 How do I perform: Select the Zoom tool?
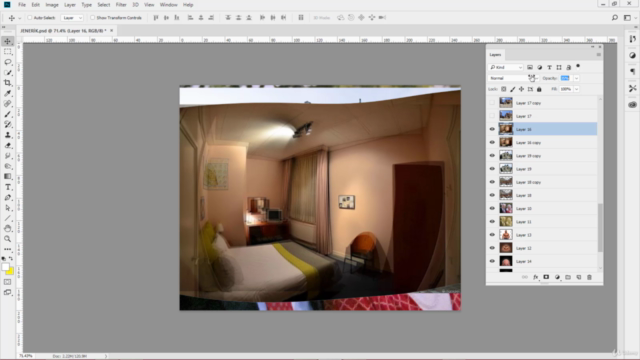point(8,239)
